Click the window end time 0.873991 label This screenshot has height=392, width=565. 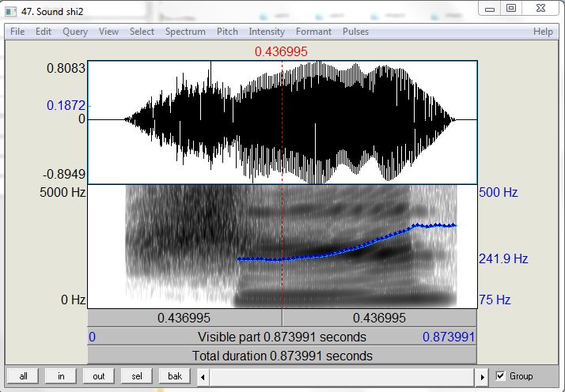pos(449,337)
